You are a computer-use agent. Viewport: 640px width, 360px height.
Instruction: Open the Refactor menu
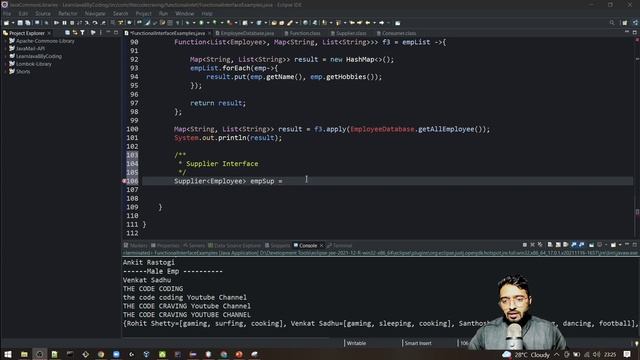click(x=68, y=13)
